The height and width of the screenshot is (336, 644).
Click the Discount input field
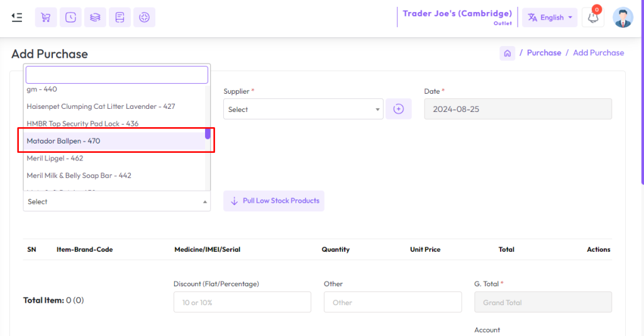[242, 302]
